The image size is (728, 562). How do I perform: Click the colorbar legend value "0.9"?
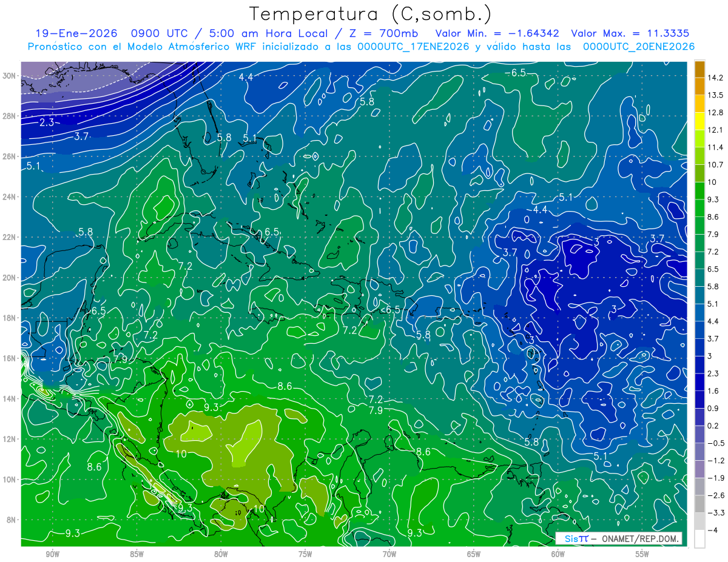pyautogui.click(x=713, y=408)
